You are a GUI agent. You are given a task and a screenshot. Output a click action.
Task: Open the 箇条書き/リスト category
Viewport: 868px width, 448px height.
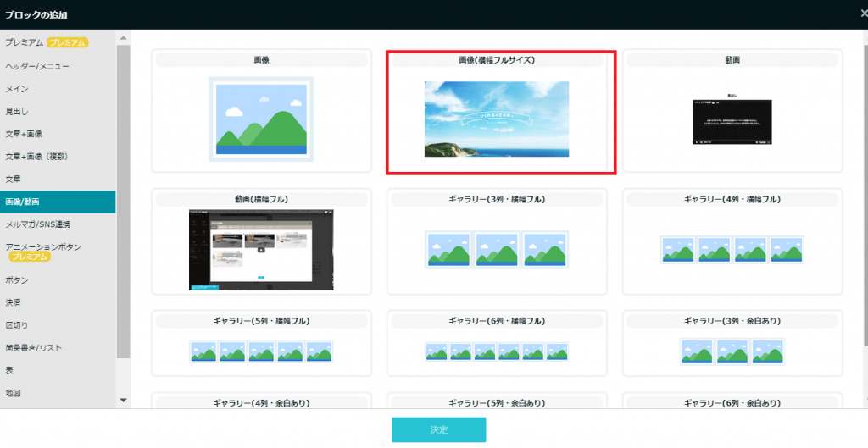pyautogui.click(x=34, y=347)
